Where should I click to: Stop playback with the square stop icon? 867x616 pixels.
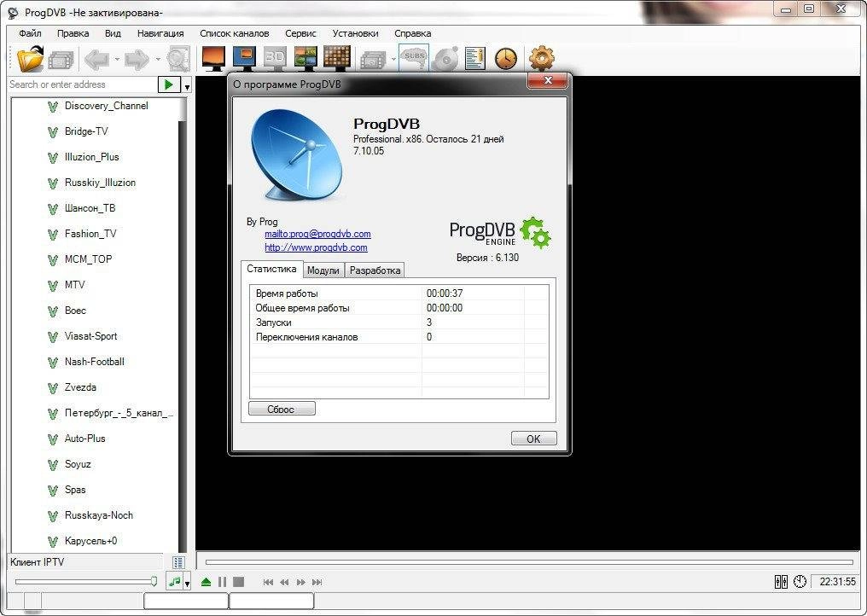238,582
